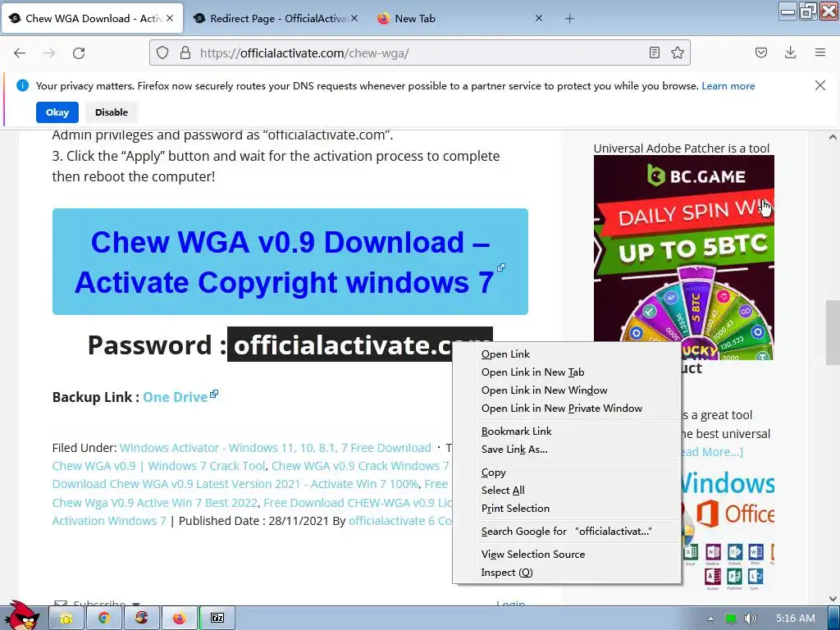840x630 pixels.
Task: Open the One Drive backup link
Action: click(x=176, y=397)
